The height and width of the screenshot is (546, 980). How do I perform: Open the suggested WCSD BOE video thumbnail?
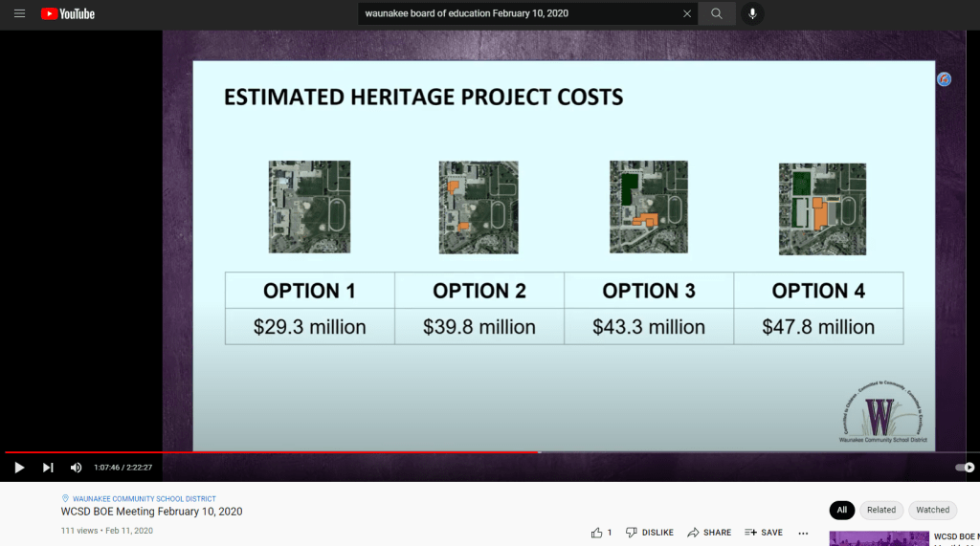pyautogui.click(x=879, y=538)
